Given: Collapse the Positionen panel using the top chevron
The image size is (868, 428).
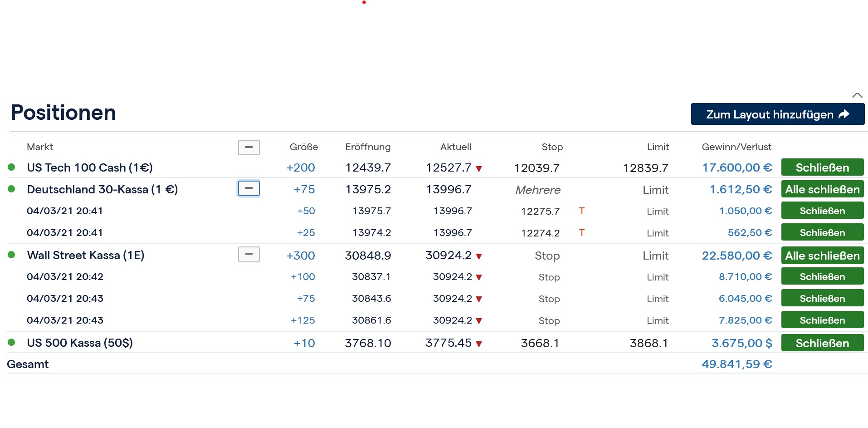Looking at the screenshot, I should coord(858,95).
